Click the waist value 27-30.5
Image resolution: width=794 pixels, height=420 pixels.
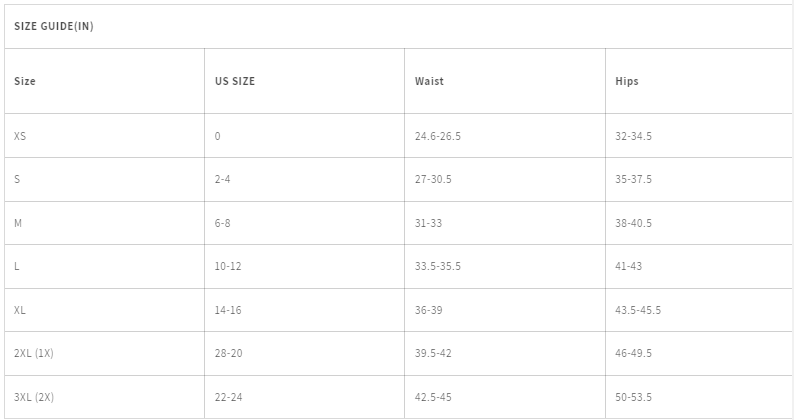433,179
